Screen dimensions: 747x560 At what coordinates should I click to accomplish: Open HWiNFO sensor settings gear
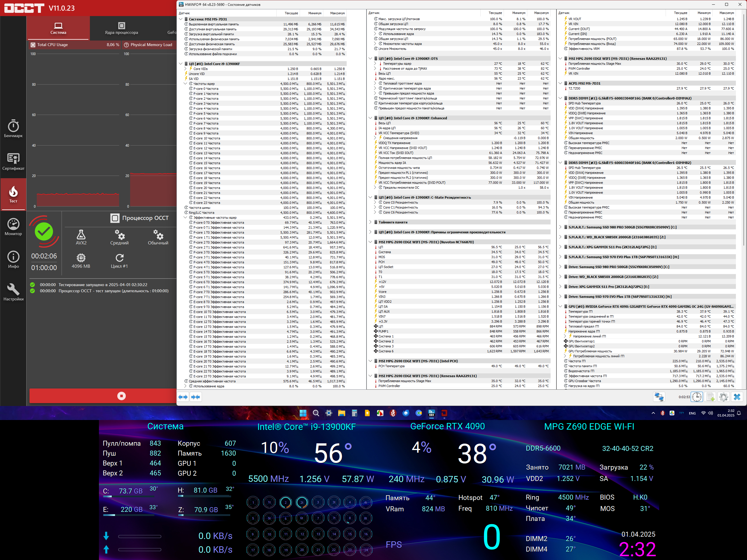tap(723, 397)
